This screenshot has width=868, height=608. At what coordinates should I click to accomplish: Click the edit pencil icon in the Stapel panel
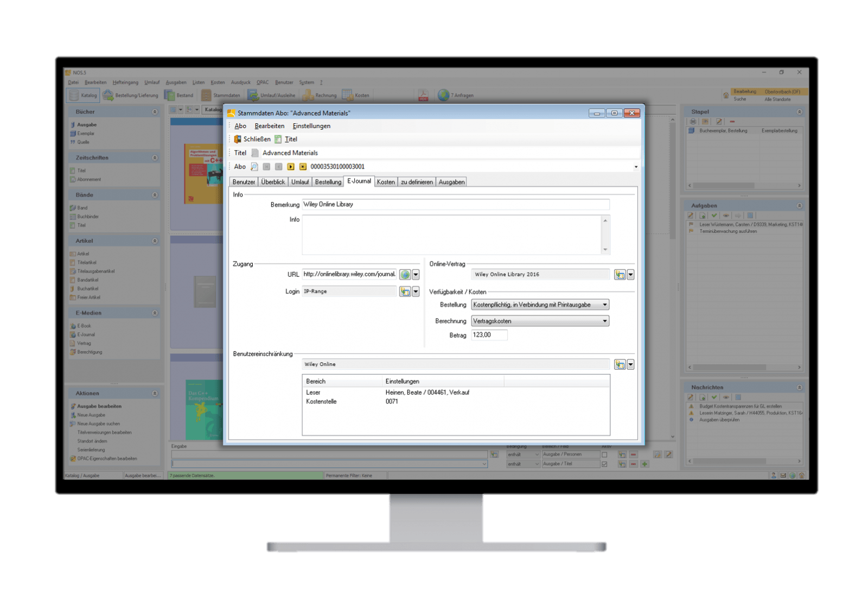719,122
